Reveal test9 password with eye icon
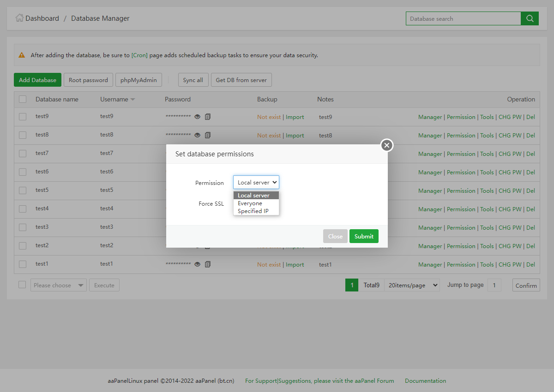Image resolution: width=554 pixels, height=392 pixels. click(x=197, y=117)
